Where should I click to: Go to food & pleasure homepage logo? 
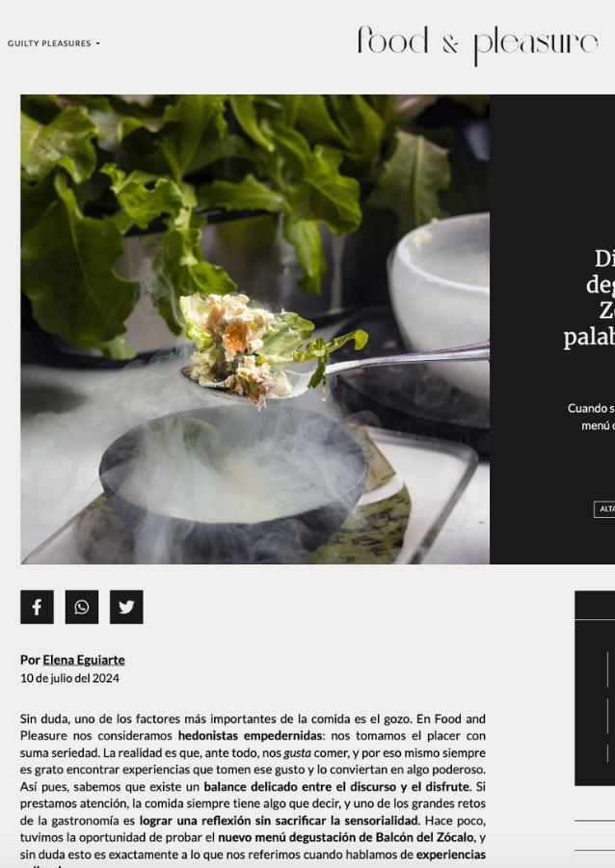(x=477, y=44)
